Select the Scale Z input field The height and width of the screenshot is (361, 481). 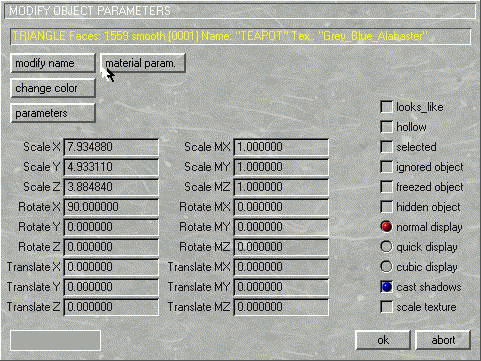coord(111,187)
